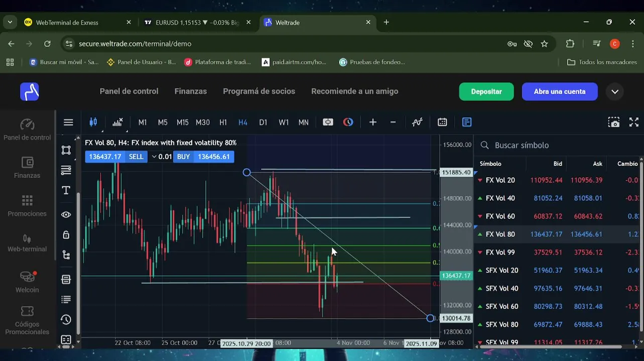Click the link-chart icon beside MN
Viewport: 644px width, 361px height.
click(x=328, y=122)
